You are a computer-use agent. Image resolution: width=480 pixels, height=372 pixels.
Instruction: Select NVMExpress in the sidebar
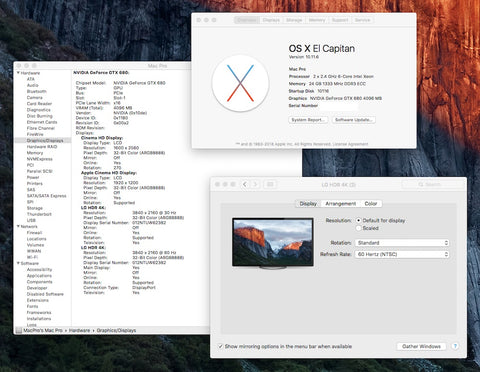point(40,159)
